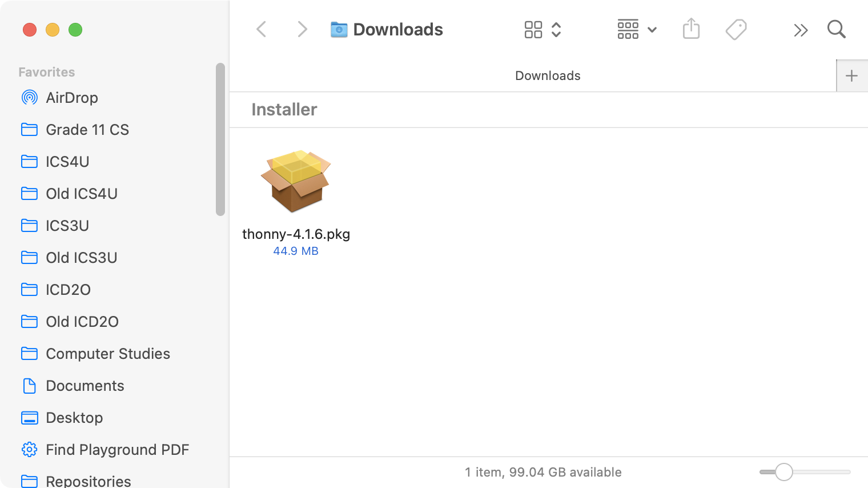Image resolution: width=868 pixels, height=488 pixels.
Task: Add a new tab with plus button
Action: (851, 75)
